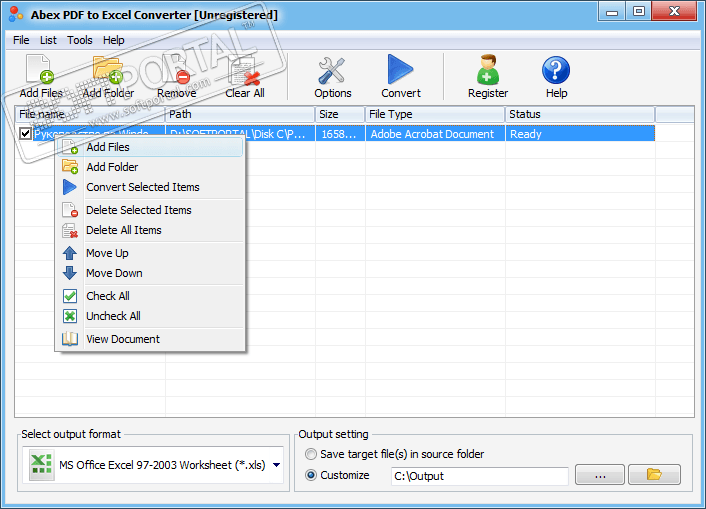
Task: Click the browse button labeled with three dots
Action: pos(600,475)
